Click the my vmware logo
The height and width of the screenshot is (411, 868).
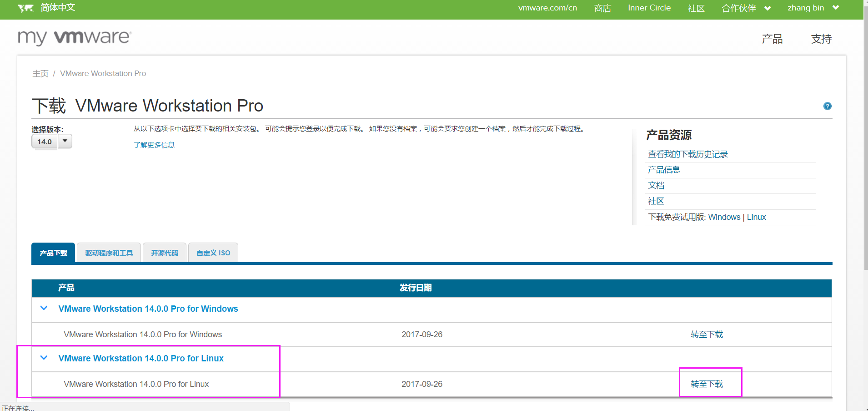[75, 37]
